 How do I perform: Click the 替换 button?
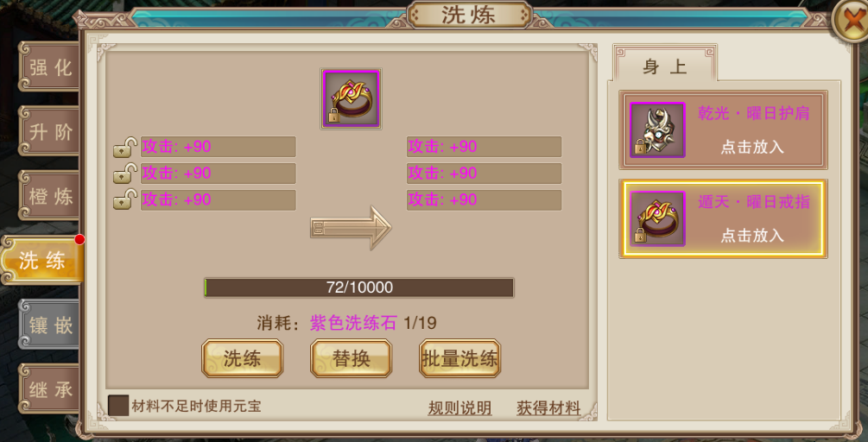click(x=351, y=359)
